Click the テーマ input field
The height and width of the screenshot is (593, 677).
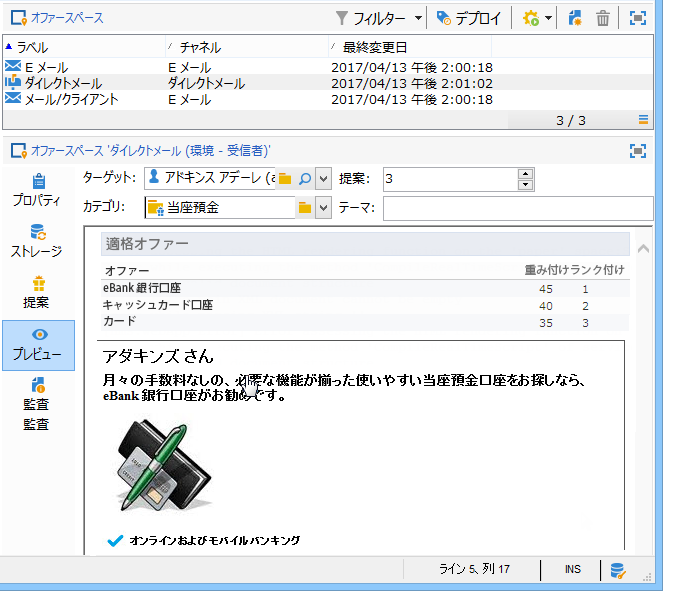tap(518, 208)
